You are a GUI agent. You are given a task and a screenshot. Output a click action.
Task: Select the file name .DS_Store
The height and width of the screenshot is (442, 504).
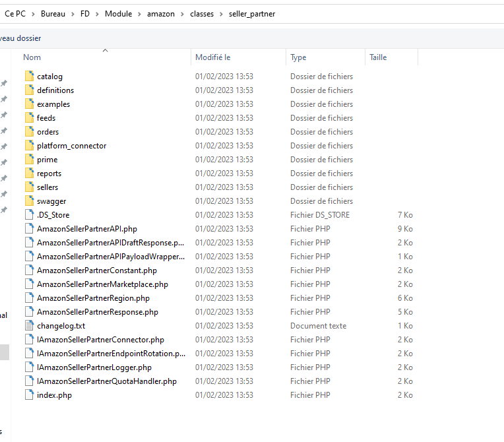pyautogui.click(x=53, y=214)
